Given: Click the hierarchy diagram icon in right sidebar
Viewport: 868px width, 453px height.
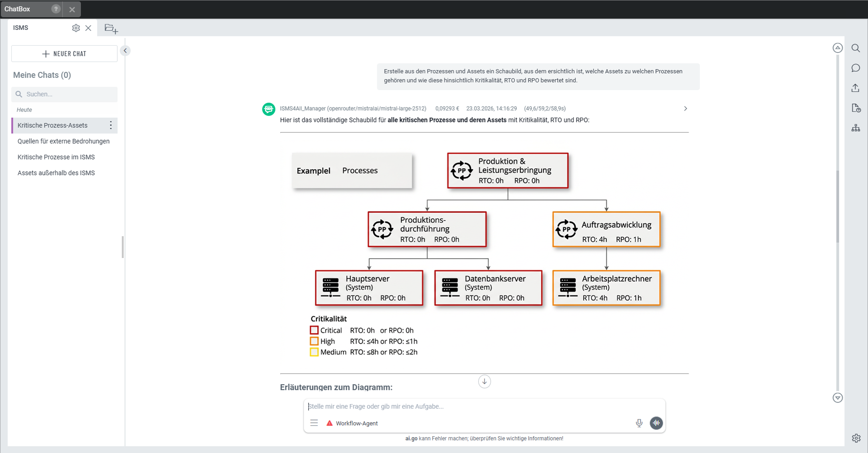Looking at the screenshot, I should 855,128.
